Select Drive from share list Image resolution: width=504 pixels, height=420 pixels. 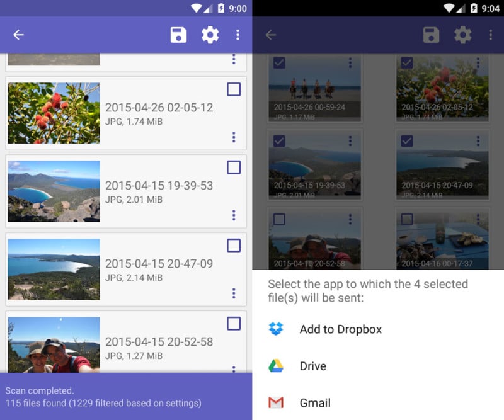(313, 366)
